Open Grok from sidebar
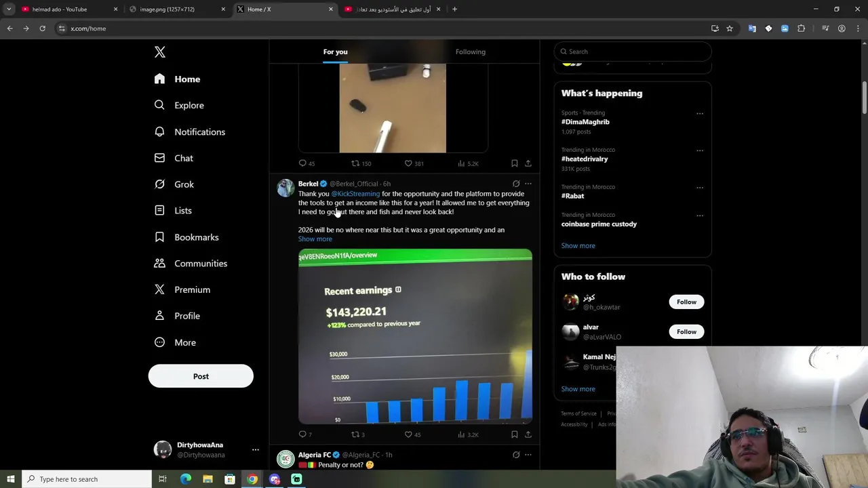Viewport: 868px width, 488px height. tap(174, 184)
